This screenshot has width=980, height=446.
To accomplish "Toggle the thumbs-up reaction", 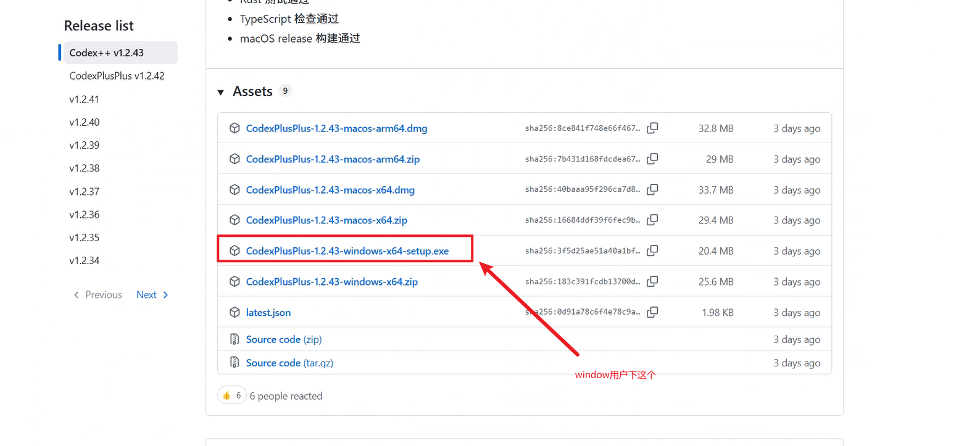I will click(x=232, y=395).
